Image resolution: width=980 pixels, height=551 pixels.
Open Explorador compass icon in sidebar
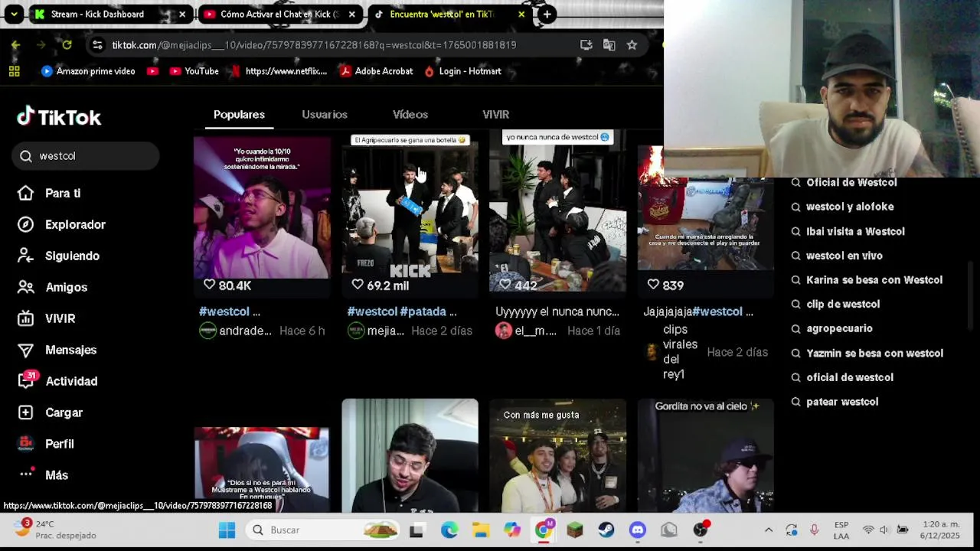pos(25,224)
